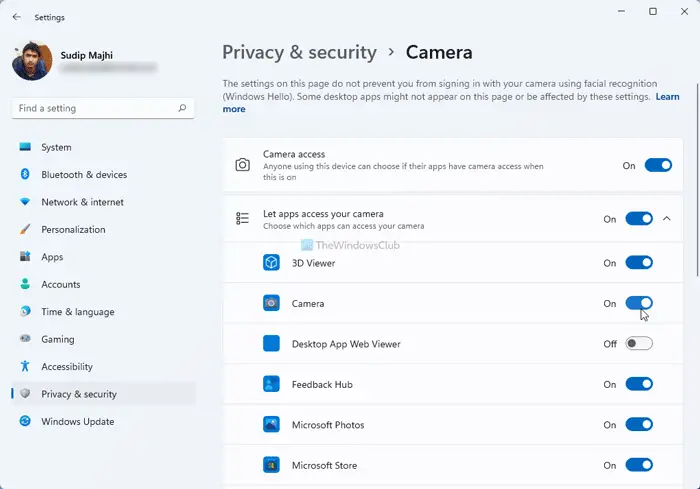Screen dimensions: 700x489
Task: Disable Microsoft Photos camera toggle
Action: tap(639, 424)
